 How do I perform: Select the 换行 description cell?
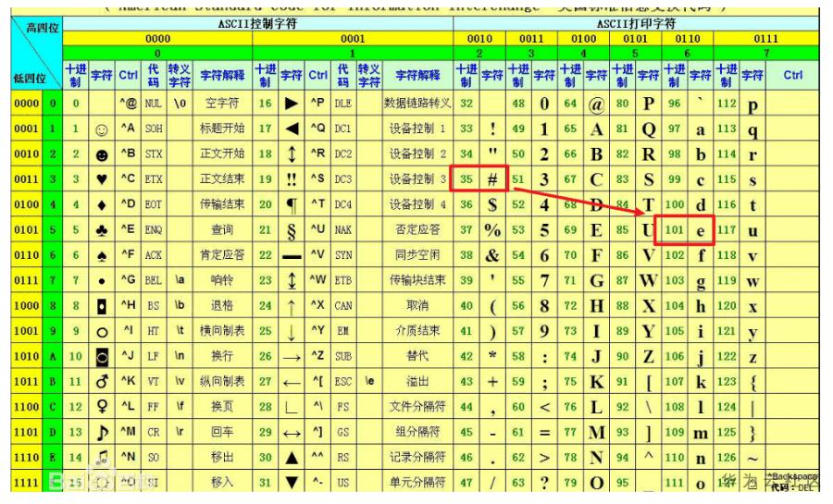point(222,356)
